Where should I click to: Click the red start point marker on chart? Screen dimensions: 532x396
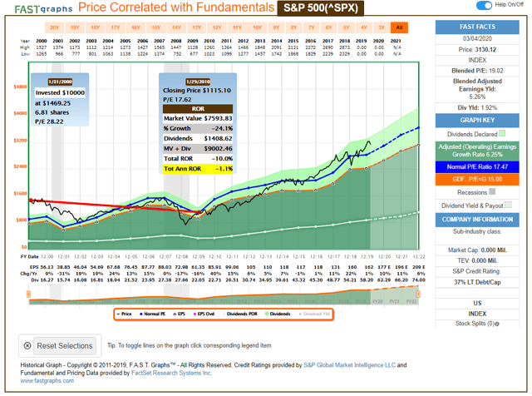tap(31, 200)
